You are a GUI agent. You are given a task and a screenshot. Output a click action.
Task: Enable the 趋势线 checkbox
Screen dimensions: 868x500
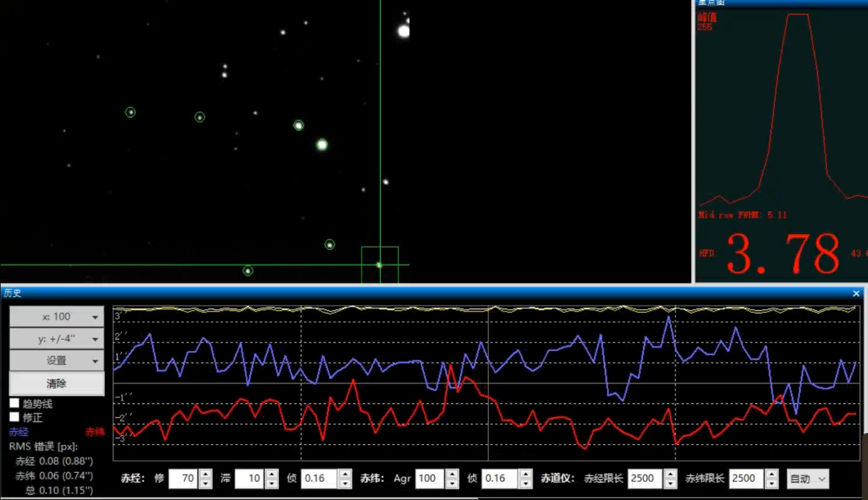pos(15,403)
